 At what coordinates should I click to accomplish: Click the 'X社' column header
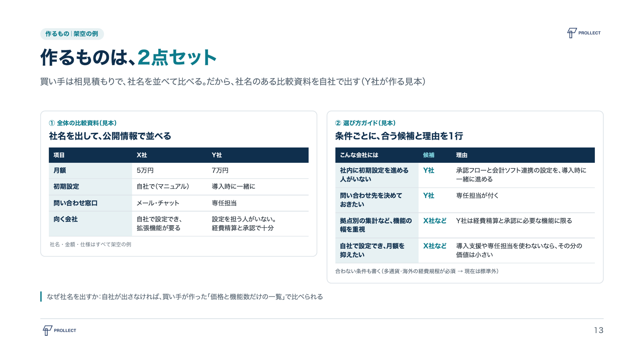click(x=142, y=155)
